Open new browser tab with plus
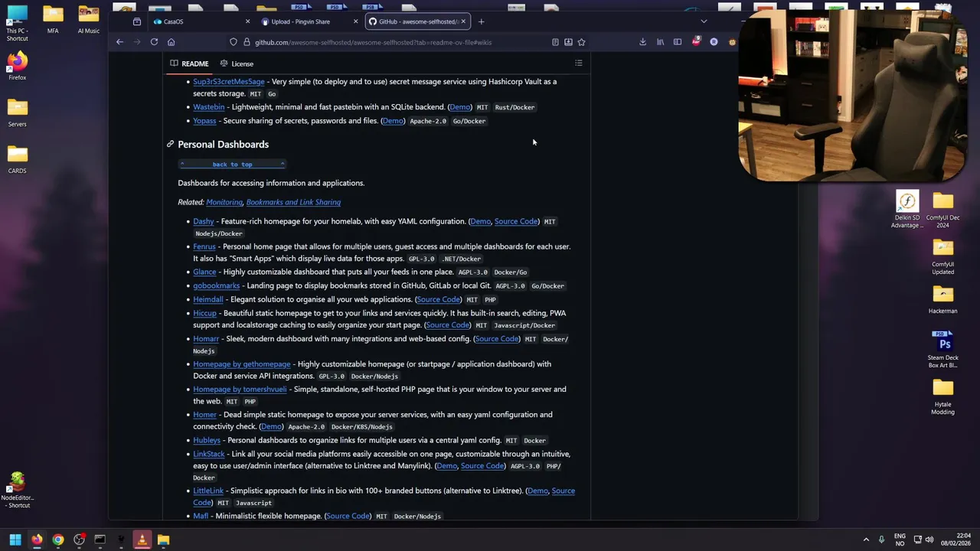Image resolution: width=980 pixels, height=551 pixels. (x=482, y=21)
